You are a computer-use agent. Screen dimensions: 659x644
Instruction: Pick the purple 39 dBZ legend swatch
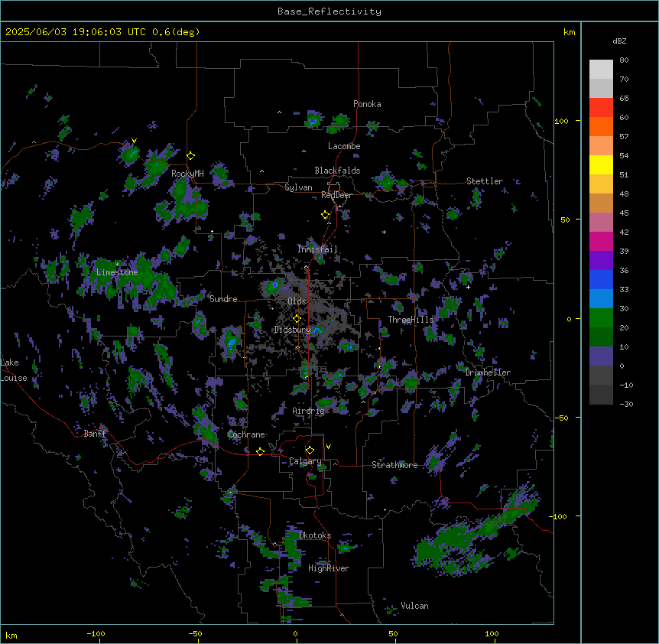[601, 261]
